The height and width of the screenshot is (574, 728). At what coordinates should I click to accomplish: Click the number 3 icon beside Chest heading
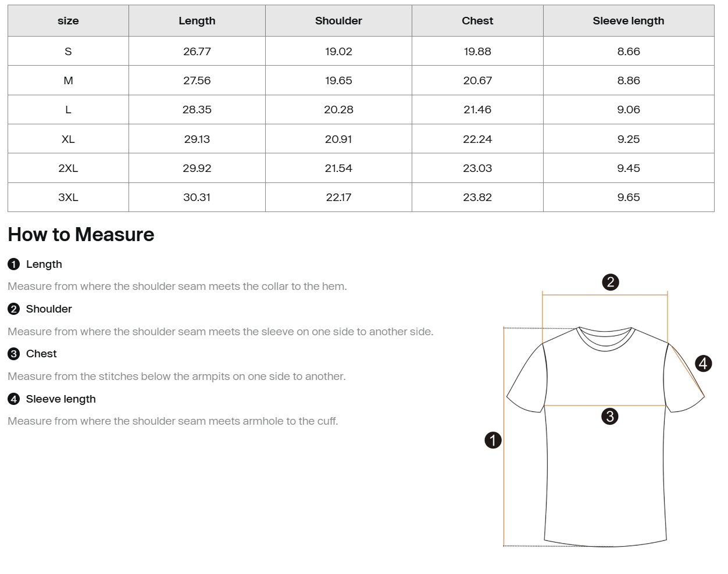pos(14,354)
